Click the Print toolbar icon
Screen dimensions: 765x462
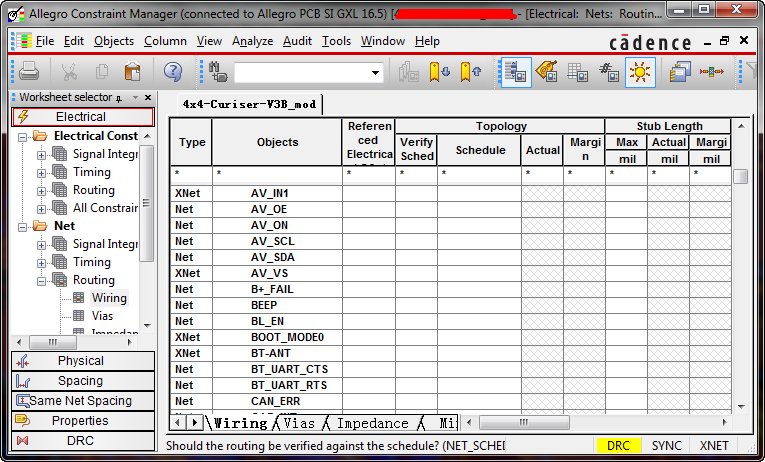tap(29, 72)
